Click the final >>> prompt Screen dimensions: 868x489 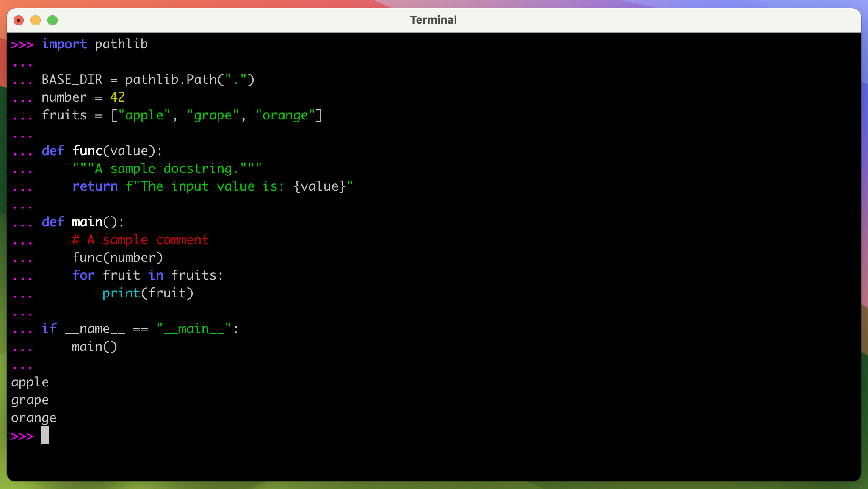22,436
